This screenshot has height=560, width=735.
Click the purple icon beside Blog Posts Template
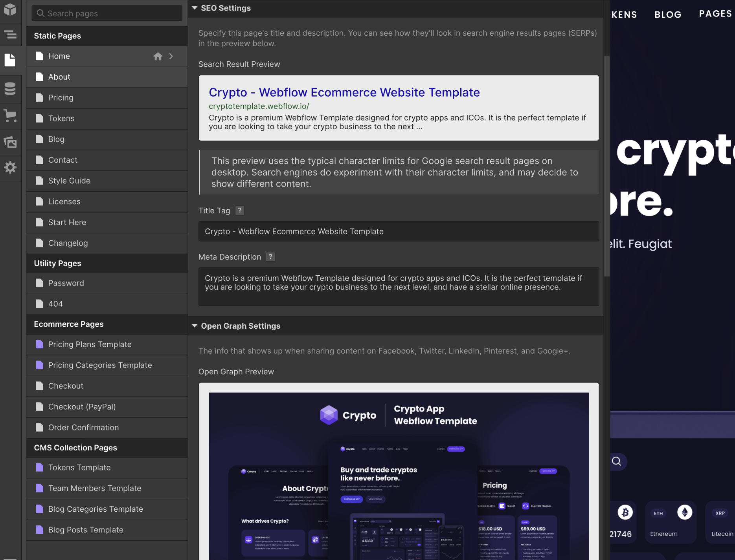point(39,530)
